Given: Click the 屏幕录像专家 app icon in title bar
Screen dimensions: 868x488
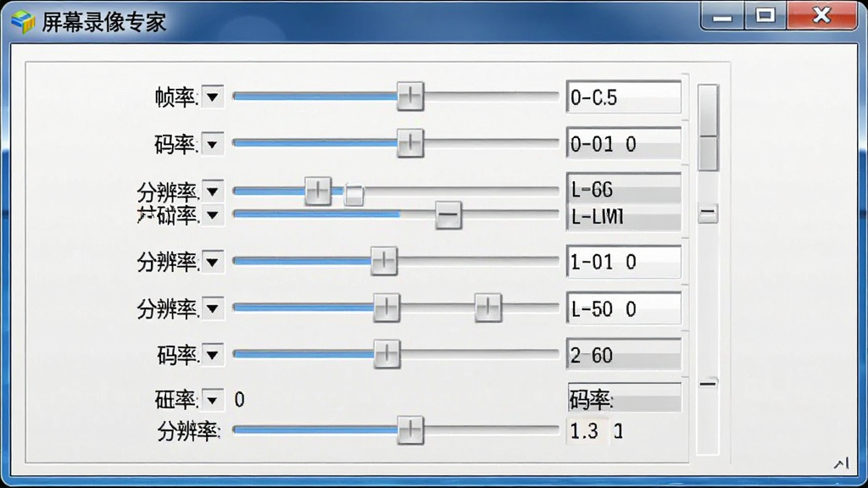Looking at the screenshot, I should [x=23, y=22].
